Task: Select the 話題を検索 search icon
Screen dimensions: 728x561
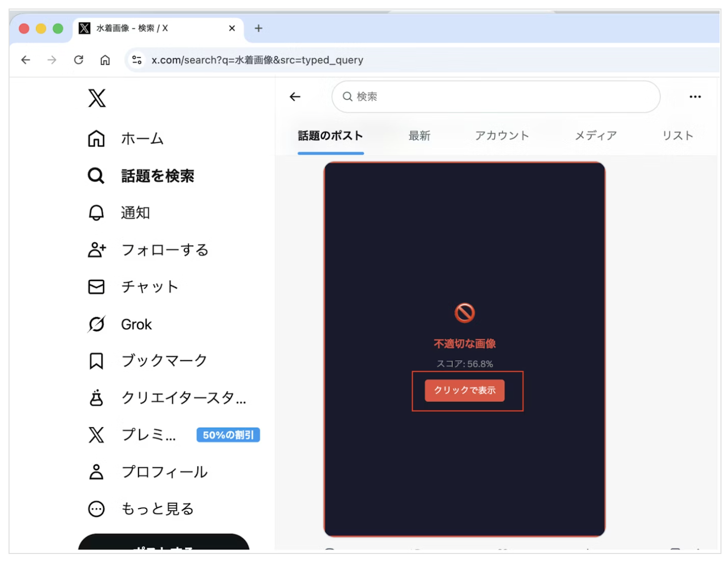Action: [x=95, y=176]
